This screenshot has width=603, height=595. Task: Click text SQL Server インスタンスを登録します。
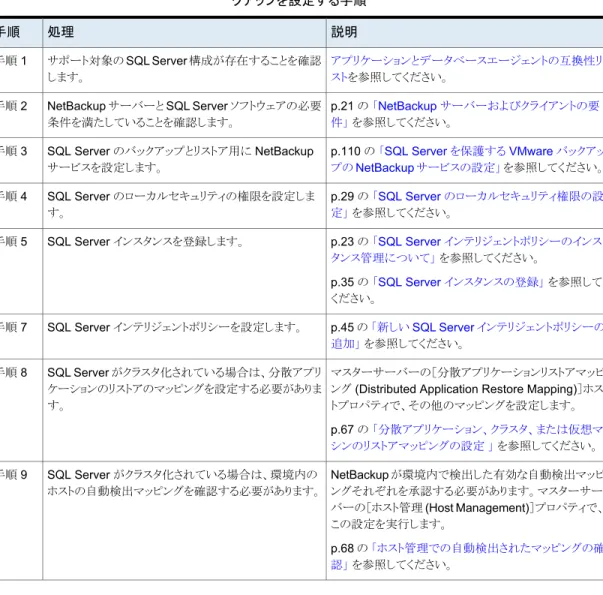(x=145, y=242)
